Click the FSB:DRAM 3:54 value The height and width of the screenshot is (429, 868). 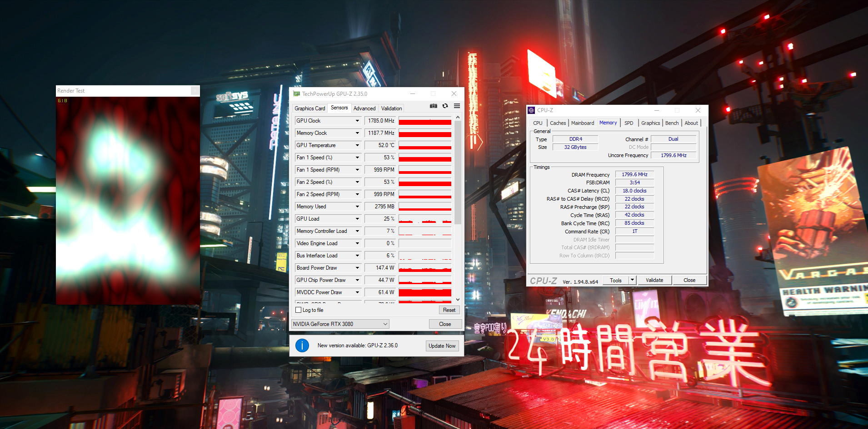pyautogui.click(x=634, y=182)
